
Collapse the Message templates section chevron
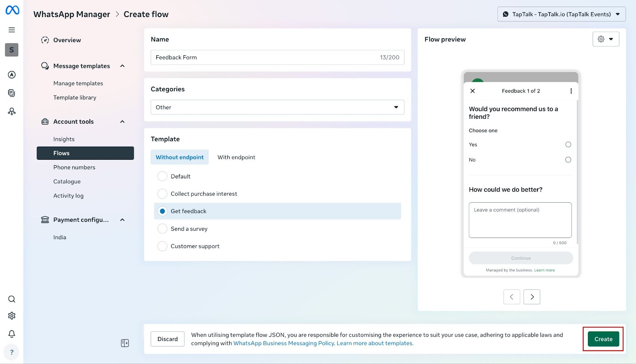click(x=122, y=66)
